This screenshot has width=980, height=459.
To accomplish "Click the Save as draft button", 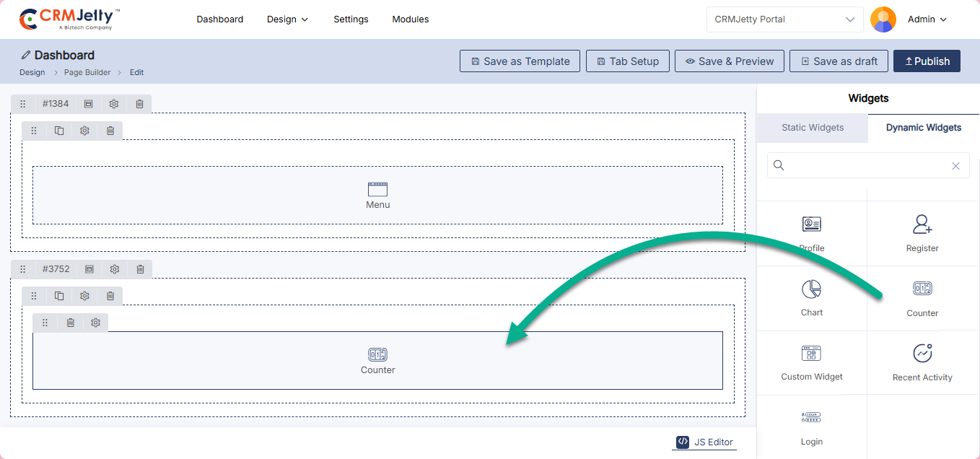I will [839, 61].
